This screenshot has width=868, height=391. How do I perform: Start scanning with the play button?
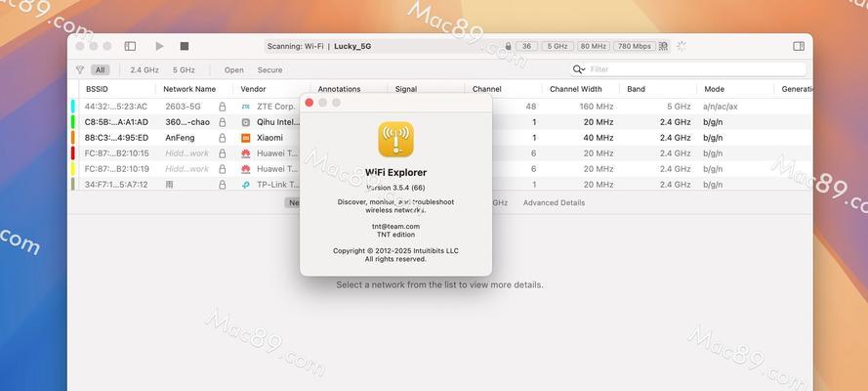pos(159,47)
